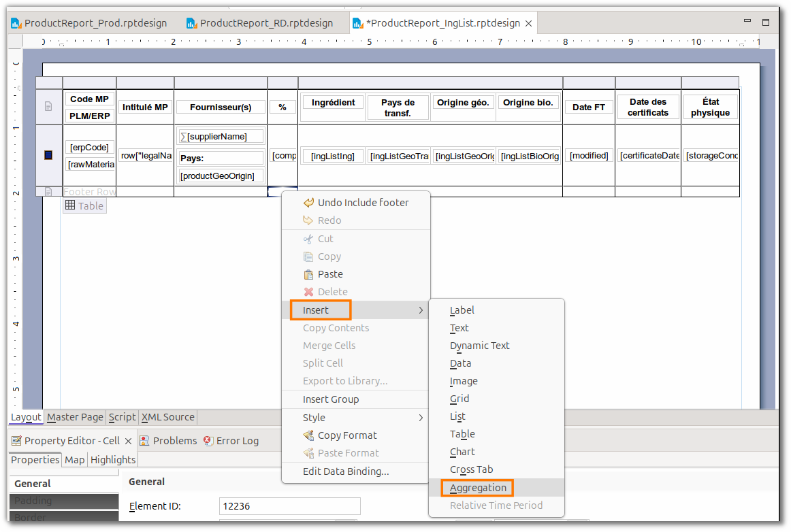
Task: Minimize the editor area
Action: tap(747, 21)
